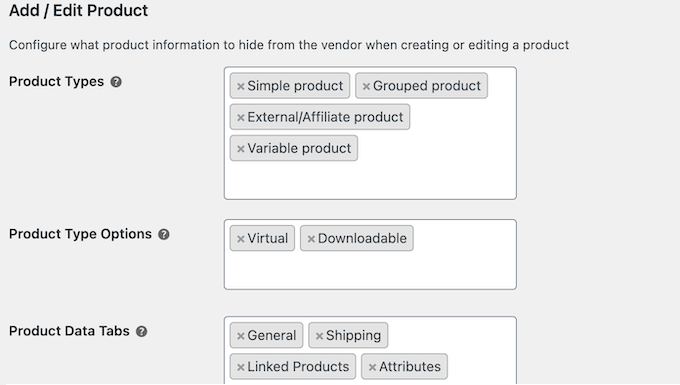Open the Product Data Tabs help icon
Image resolution: width=680 pixels, height=385 pixels.
141,332
